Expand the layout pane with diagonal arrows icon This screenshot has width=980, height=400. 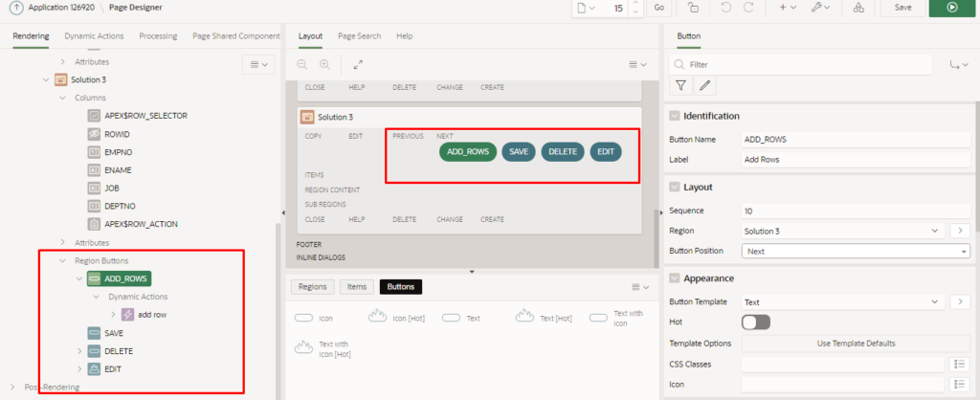[358, 64]
